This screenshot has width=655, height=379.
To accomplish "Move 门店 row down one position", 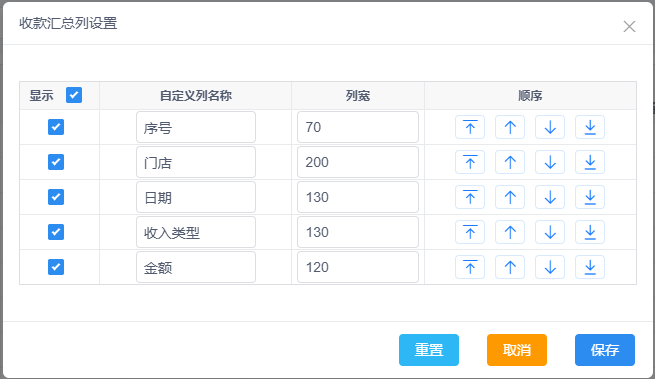I will pos(550,162).
